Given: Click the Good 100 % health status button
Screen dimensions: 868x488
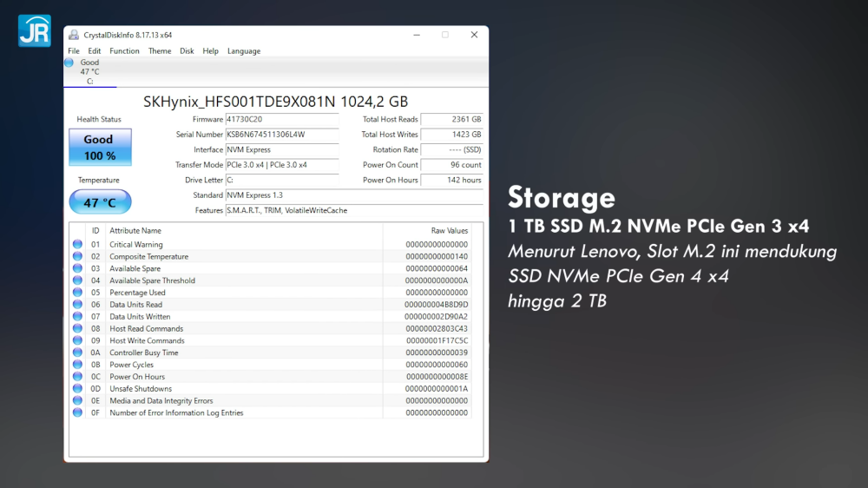Looking at the screenshot, I should point(100,148).
